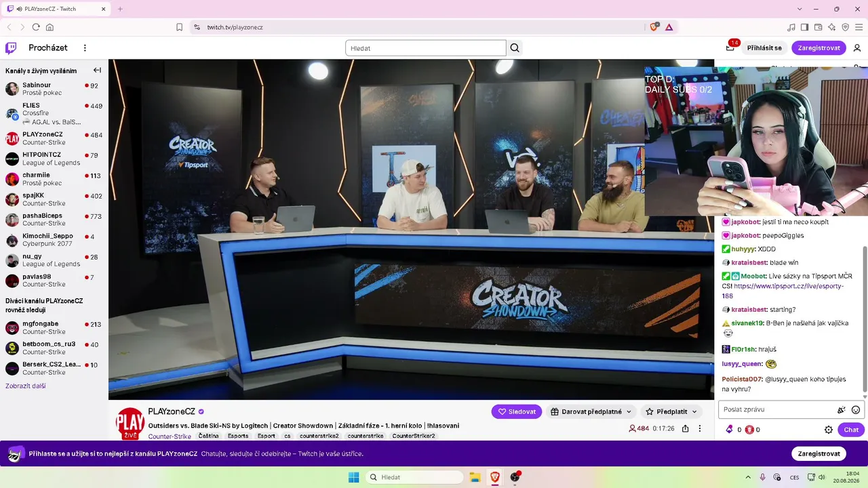
Task: Click Zaregistrovat in the purple banner
Action: pos(818,453)
